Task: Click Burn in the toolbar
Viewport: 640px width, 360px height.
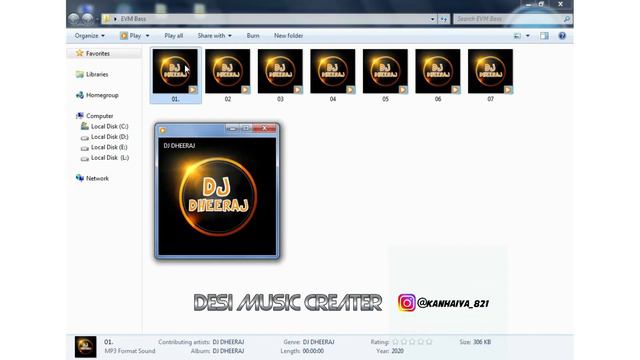Action: (253, 36)
